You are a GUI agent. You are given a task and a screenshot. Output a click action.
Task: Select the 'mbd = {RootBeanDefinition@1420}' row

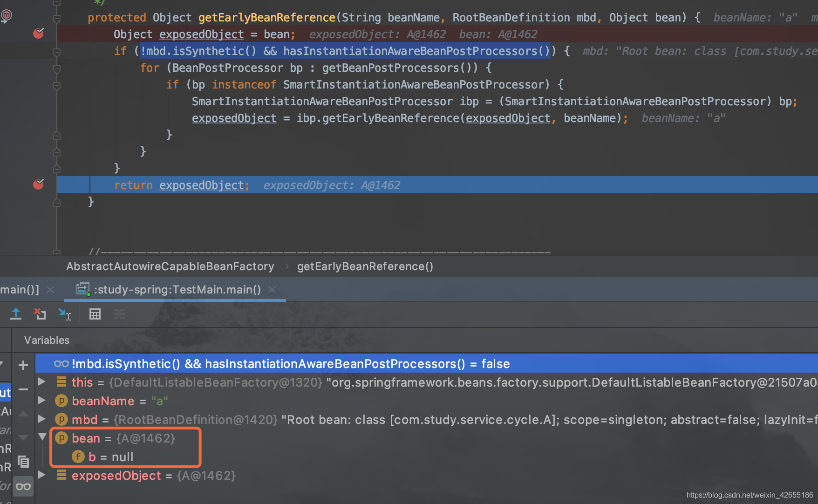tap(426, 420)
